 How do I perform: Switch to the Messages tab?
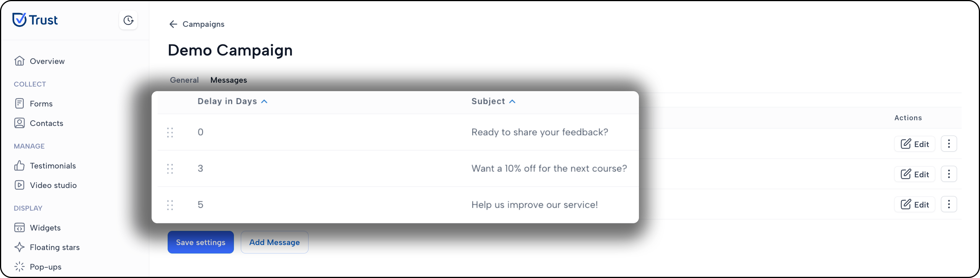click(x=229, y=80)
